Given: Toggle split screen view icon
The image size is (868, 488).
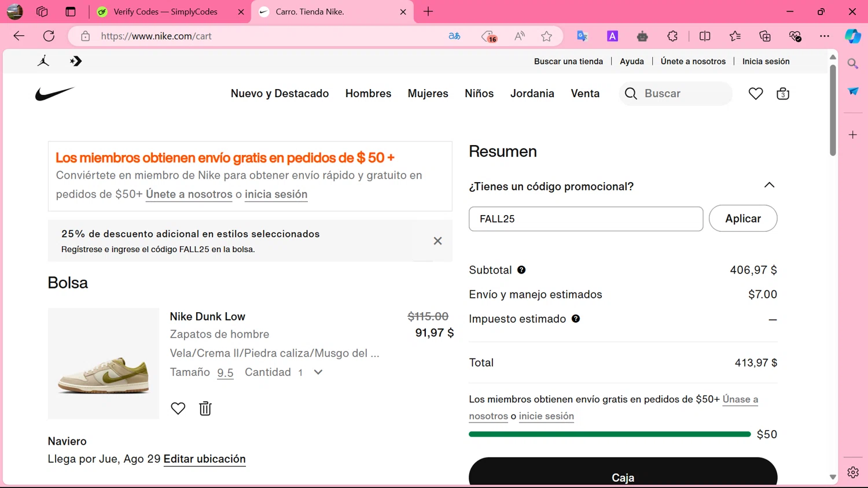Looking at the screenshot, I should (x=705, y=36).
